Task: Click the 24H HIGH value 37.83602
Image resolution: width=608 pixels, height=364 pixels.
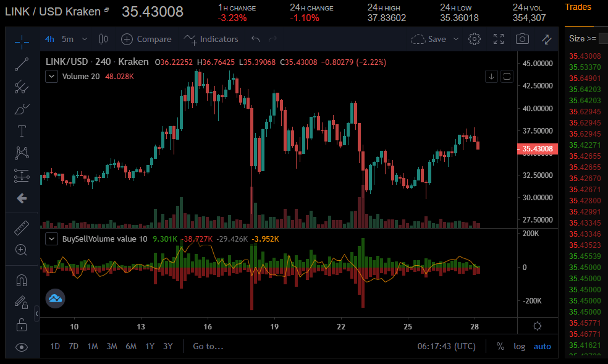Action: point(387,18)
